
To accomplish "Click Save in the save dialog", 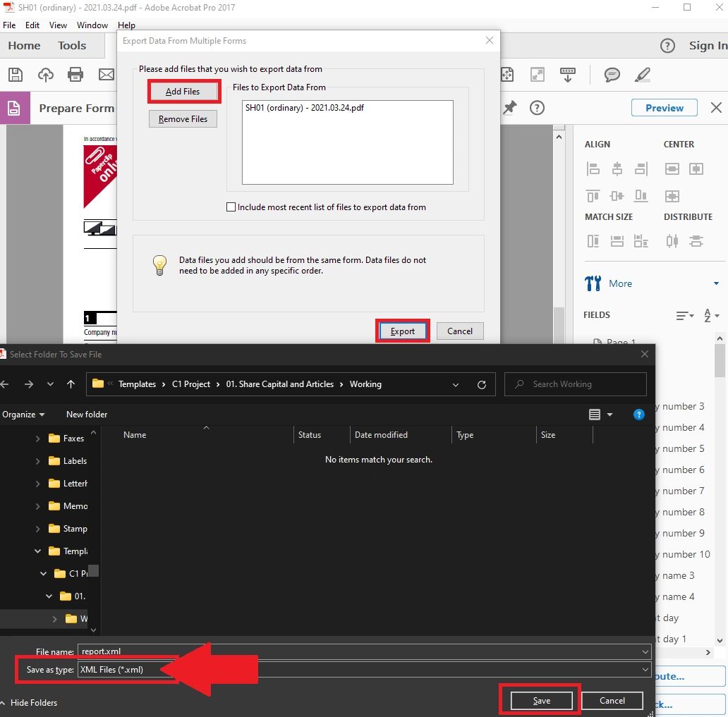I will tap(541, 700).
